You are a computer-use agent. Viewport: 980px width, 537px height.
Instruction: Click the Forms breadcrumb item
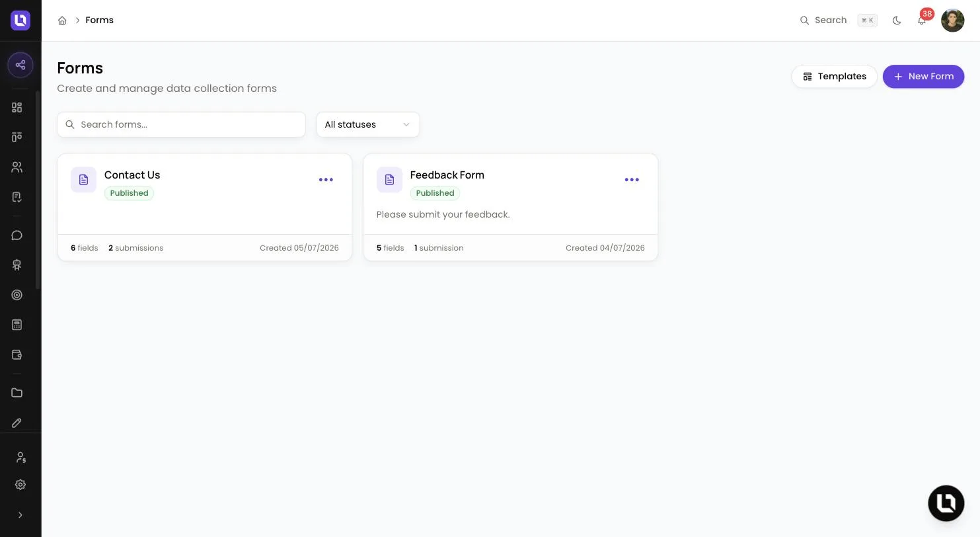tap(99, 21)
